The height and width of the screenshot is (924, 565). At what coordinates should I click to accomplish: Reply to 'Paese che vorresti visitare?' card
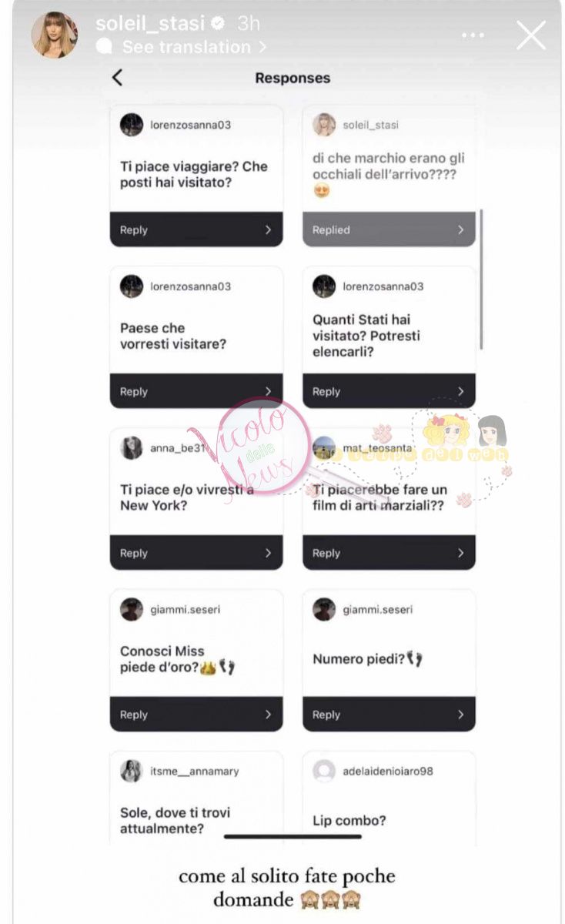pos(196,391)
